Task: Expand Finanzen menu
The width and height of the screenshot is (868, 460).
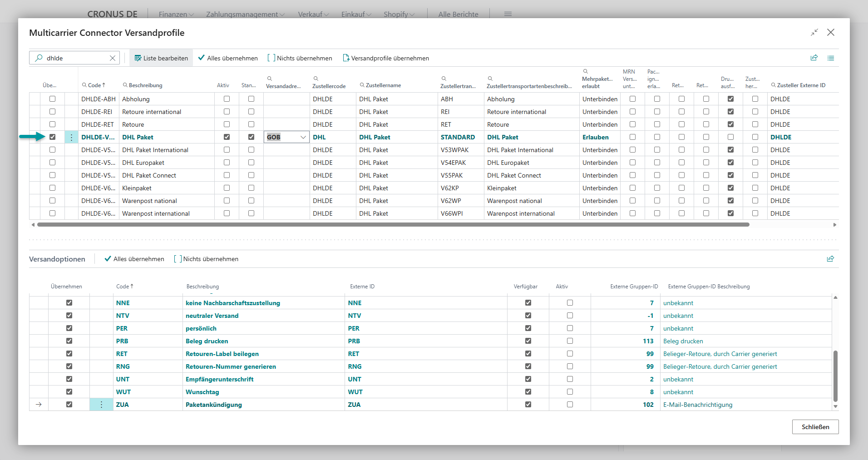Action: pyautogui.click(x=176, y=14)
